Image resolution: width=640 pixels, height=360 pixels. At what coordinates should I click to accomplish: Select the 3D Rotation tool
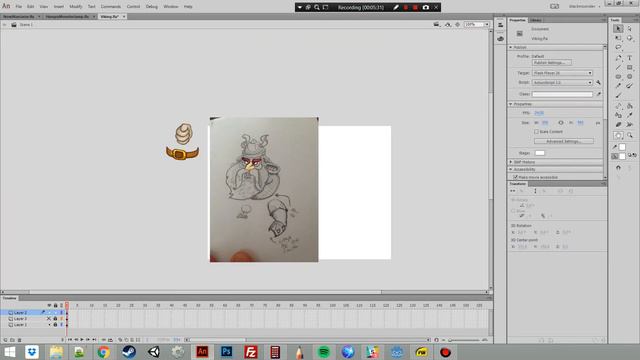[629, 38]
